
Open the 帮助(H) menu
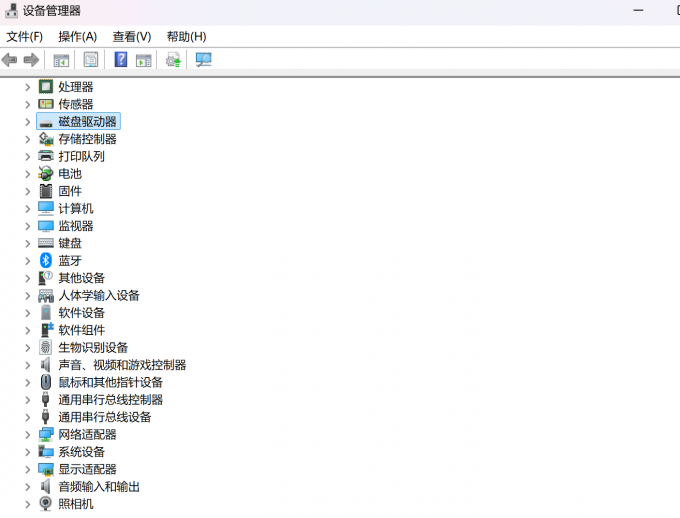coord(186,37)
